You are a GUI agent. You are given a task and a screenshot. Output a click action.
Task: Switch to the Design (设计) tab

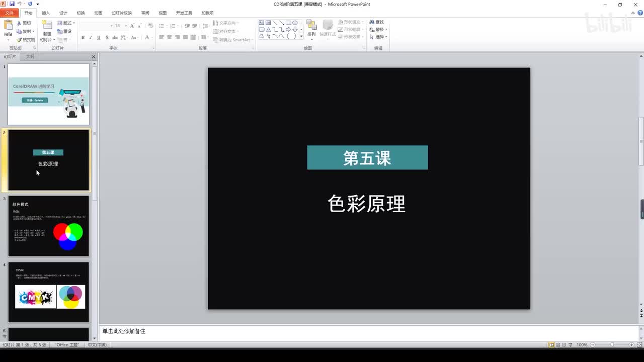tap(63, 13)
